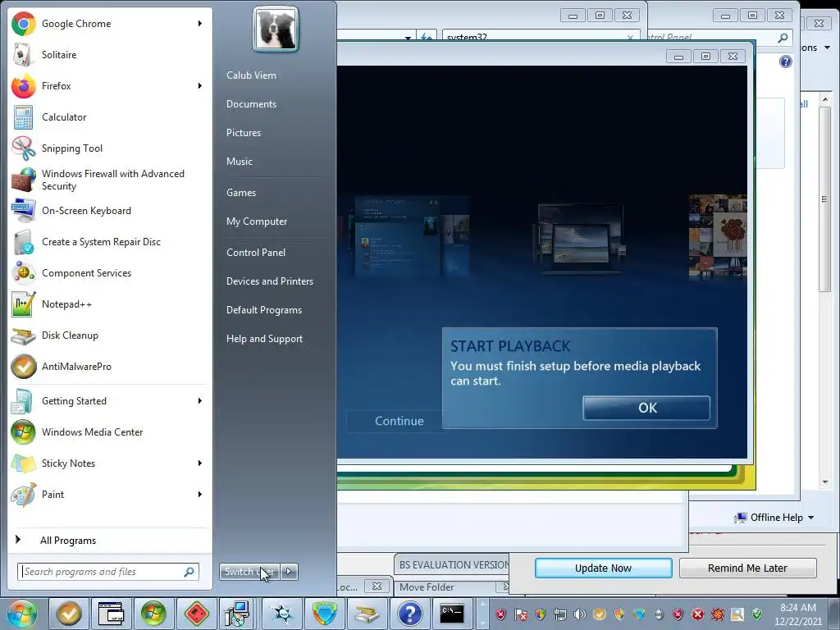Open the Help question mark taskbar button
840x630 pixels.
click(410, 614)
